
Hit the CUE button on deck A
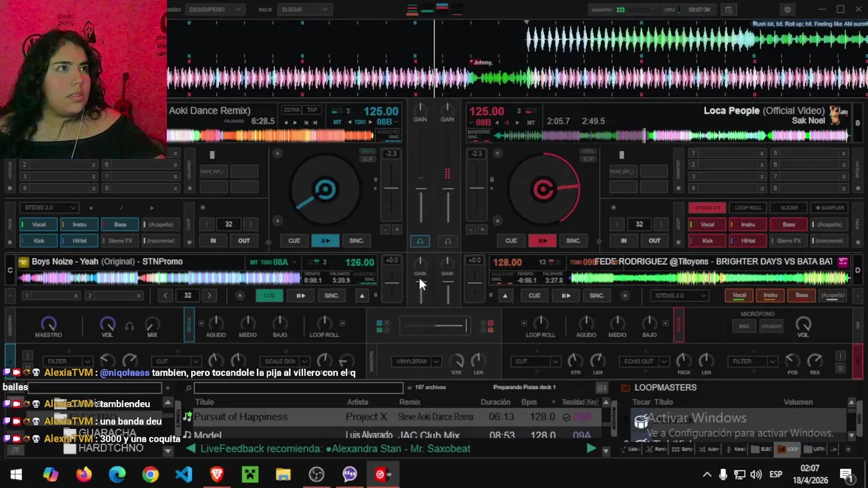[294, 241]
